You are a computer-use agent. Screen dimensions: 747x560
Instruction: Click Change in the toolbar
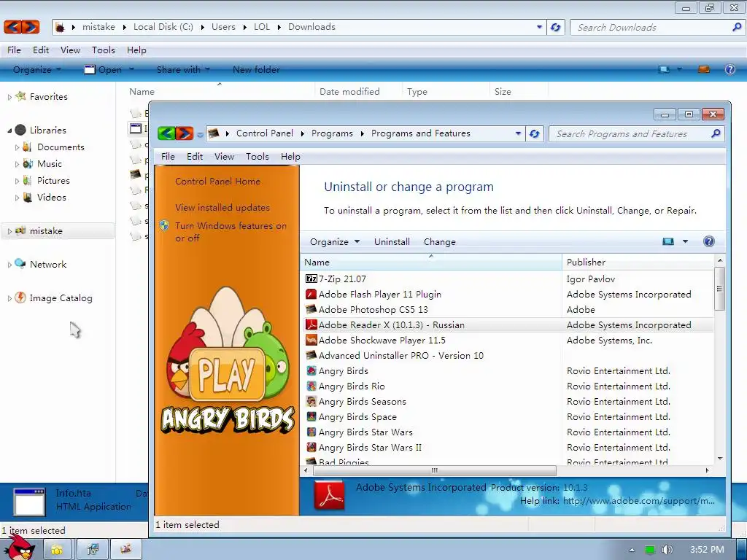click(x=440, y=242)
